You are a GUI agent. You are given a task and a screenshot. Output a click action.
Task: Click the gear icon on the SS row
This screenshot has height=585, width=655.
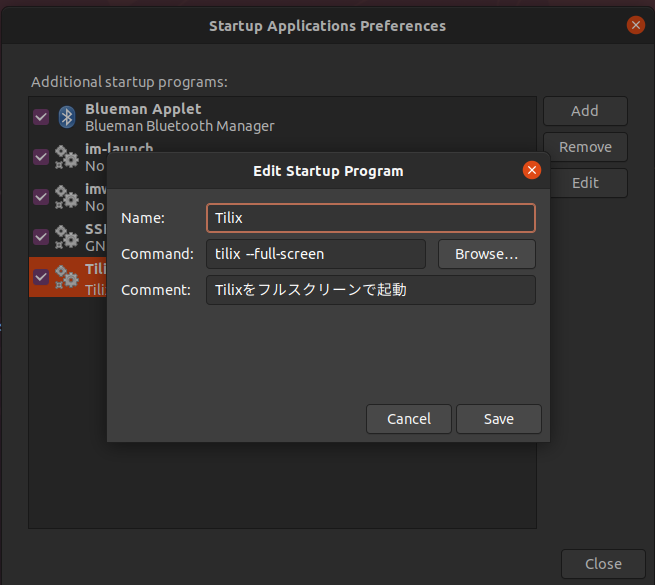click(67, 237)
